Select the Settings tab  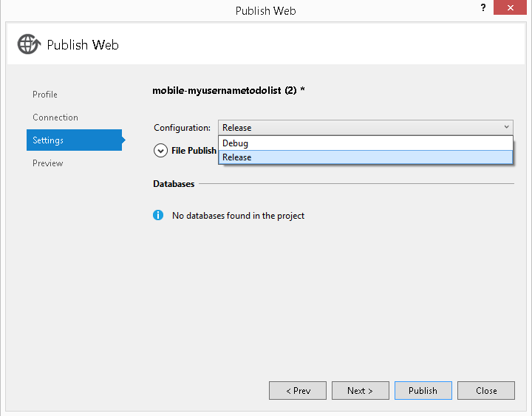(x=75, y=140)
